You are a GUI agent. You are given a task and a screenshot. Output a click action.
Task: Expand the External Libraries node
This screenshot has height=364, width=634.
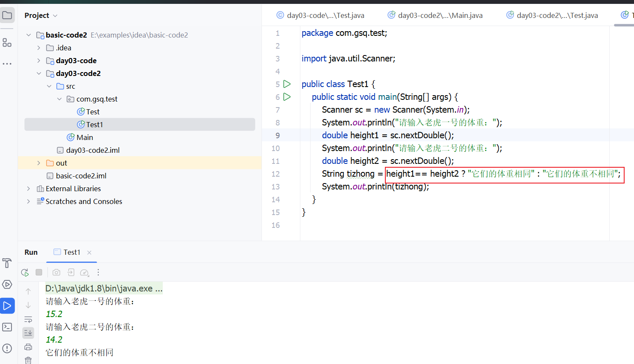click(x=28, y=189)
